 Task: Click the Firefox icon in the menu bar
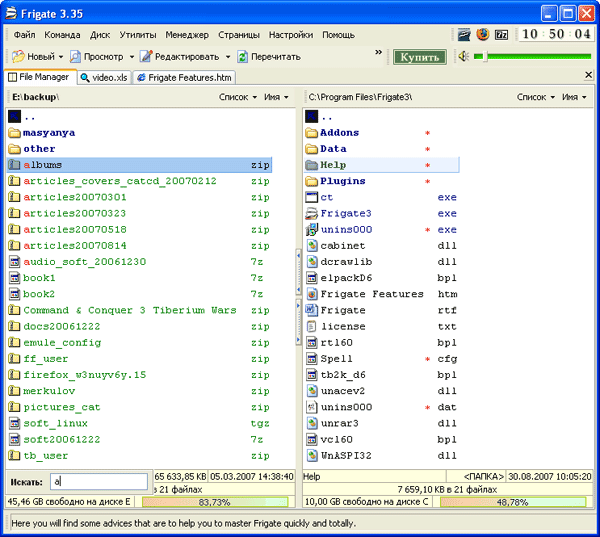(x=483, y=34)
